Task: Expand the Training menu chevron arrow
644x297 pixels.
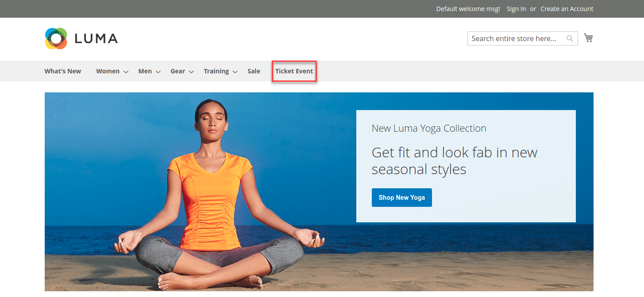Action: (235, 72)
